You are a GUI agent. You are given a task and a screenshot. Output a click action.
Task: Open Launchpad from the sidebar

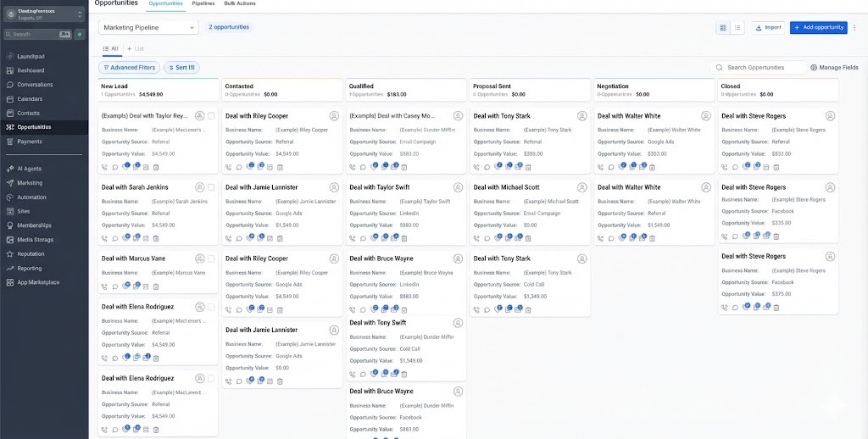point(31,57)
